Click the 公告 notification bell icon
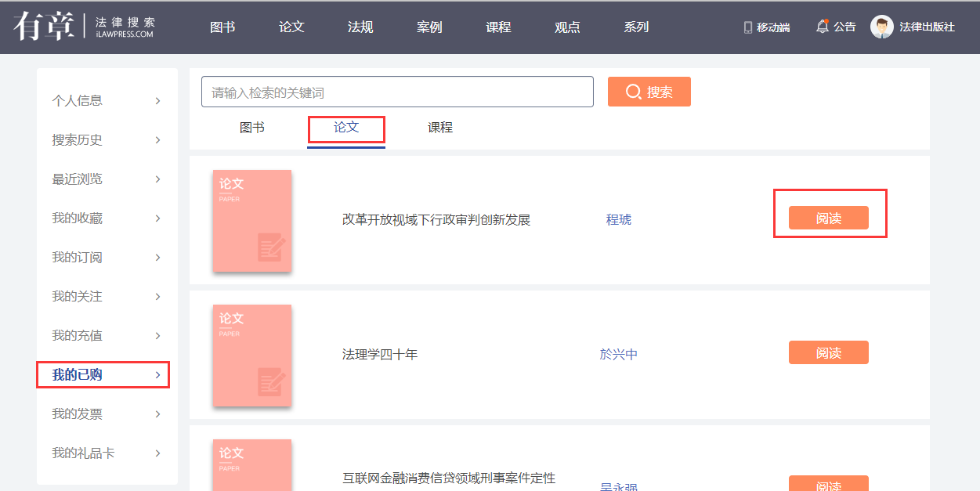Screen dimensions: 980x491 point(822,27)
